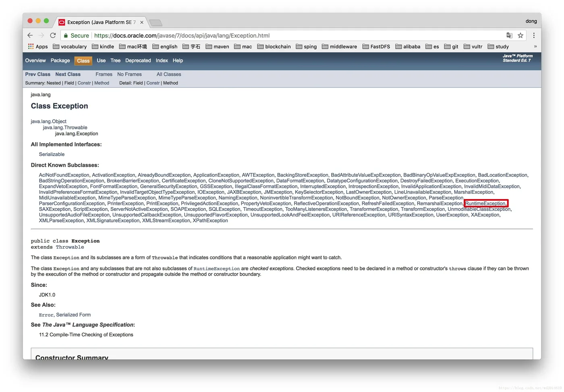Click the java.lang package label

click(41, 95)
